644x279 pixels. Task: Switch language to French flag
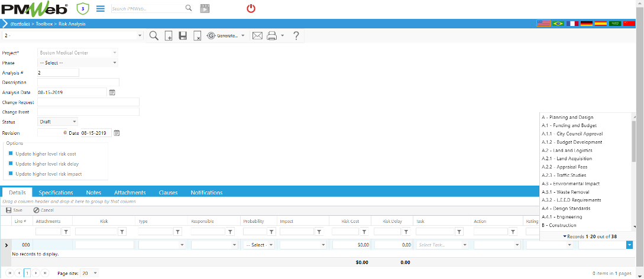[x=572, y=24]
